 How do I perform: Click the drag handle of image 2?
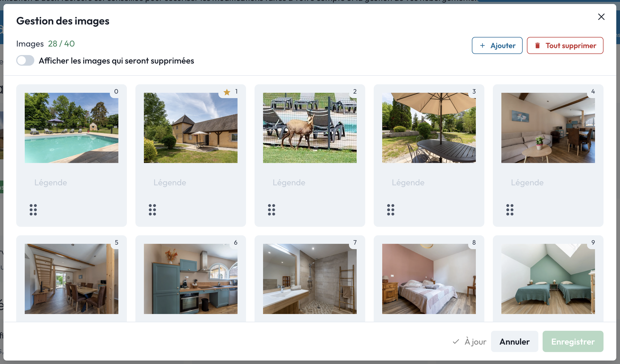click(x=272, y=210)
